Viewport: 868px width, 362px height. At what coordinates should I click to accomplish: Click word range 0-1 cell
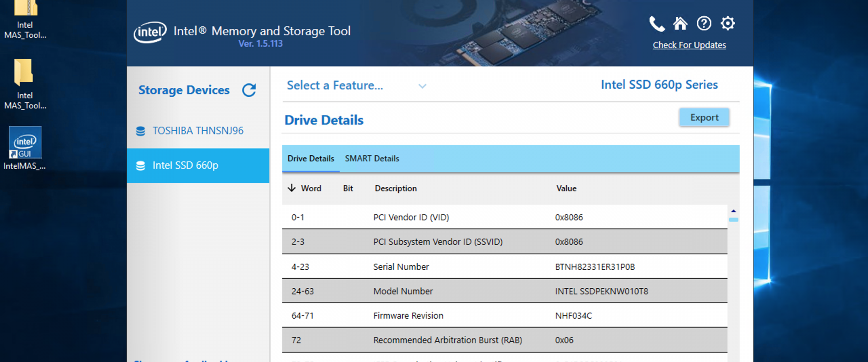click(x=297, y=218)
